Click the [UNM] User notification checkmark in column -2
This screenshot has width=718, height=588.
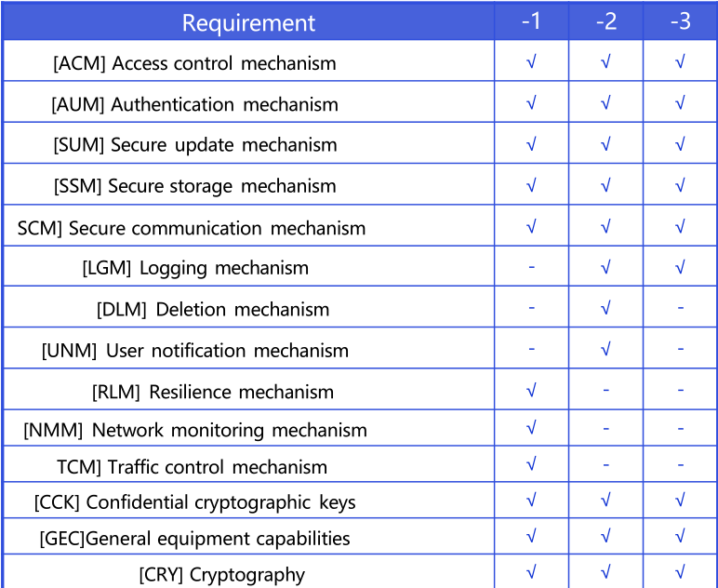coord(605,350)
